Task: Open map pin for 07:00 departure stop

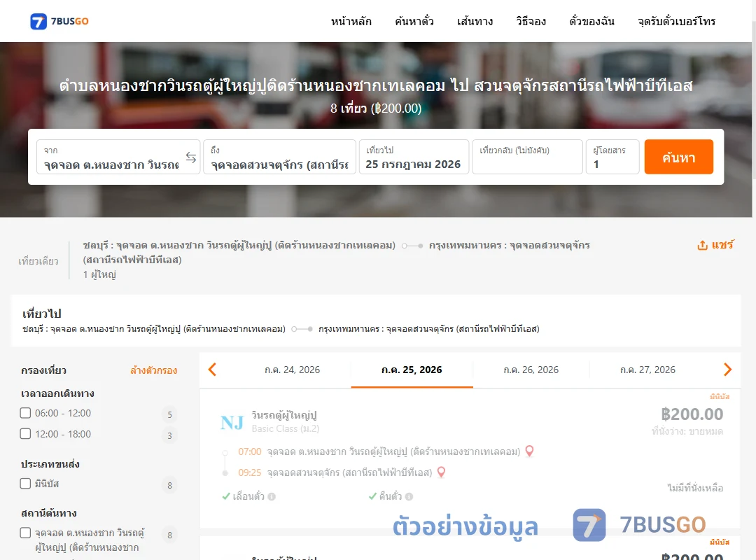Action: point(529,451)
